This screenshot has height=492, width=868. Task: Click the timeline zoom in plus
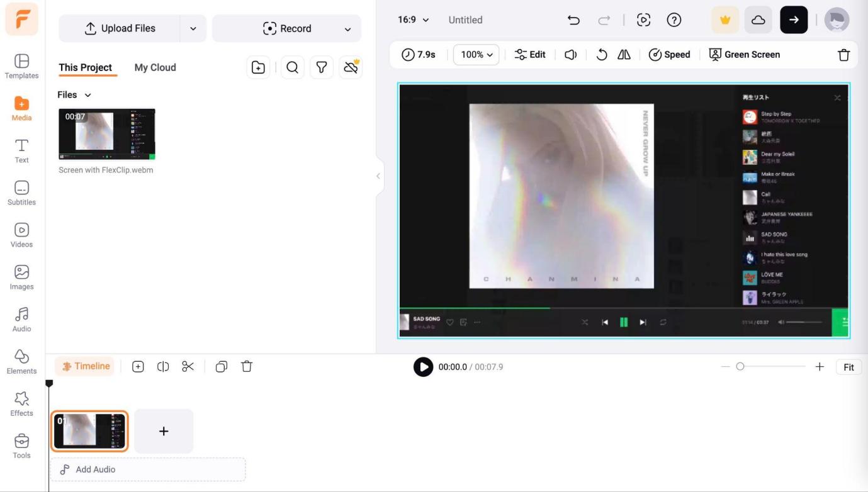pyautogui.click(x=820, y=366)
